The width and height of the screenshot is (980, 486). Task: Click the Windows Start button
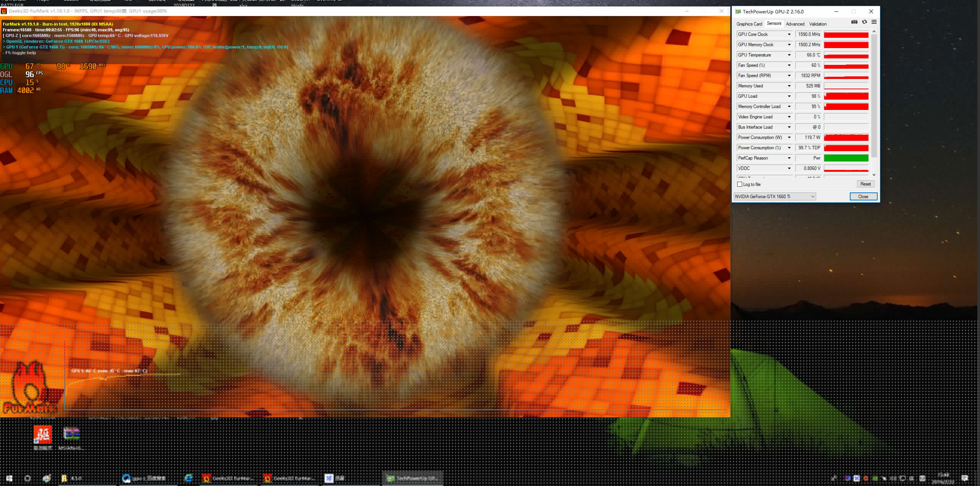coord(9,478)
